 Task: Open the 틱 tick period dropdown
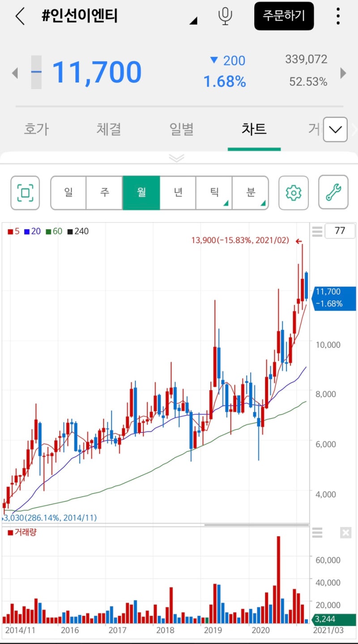(214, 193)
